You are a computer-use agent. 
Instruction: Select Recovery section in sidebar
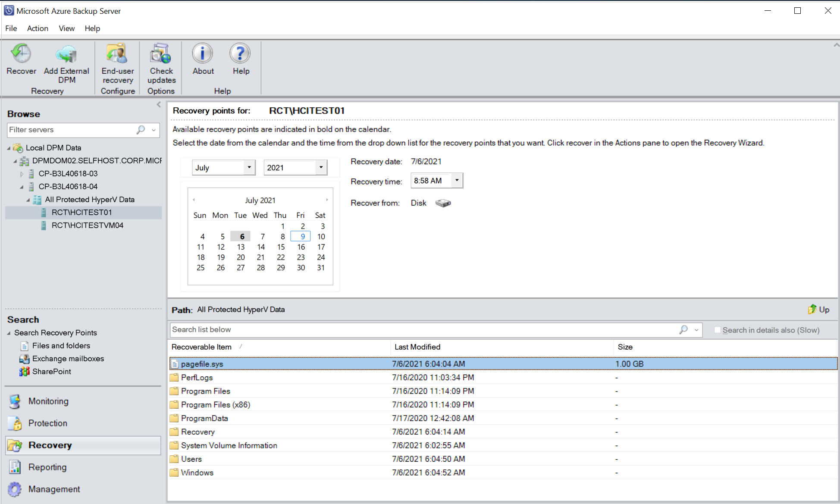pyautogui.click(x=51, y=445)
